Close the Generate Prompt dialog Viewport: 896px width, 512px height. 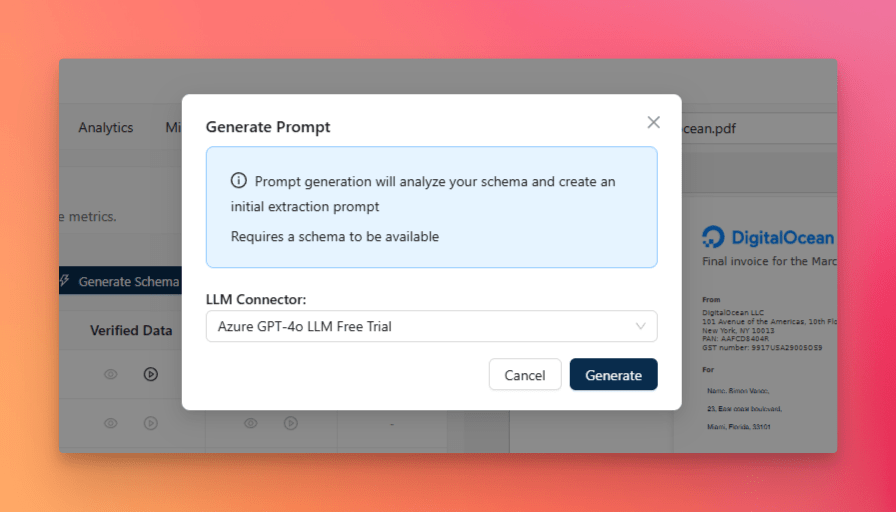(x=653, y=122)
